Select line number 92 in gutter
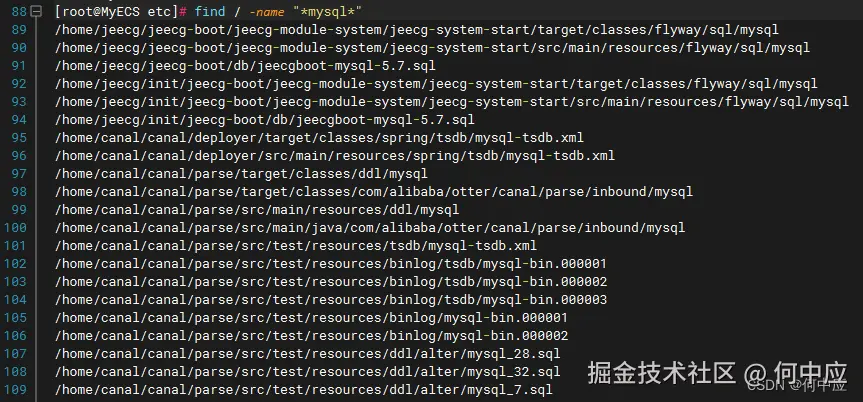This screenshot has width=863, height=402. pyautogui.click(x=19, y=84)
